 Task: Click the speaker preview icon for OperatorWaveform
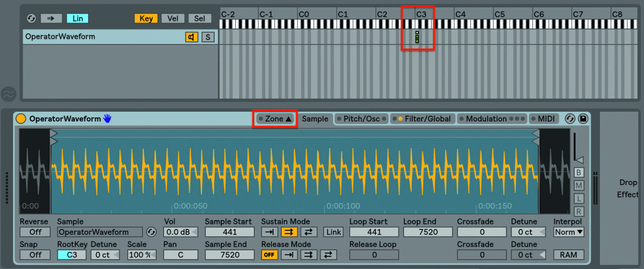coord(192,37)
